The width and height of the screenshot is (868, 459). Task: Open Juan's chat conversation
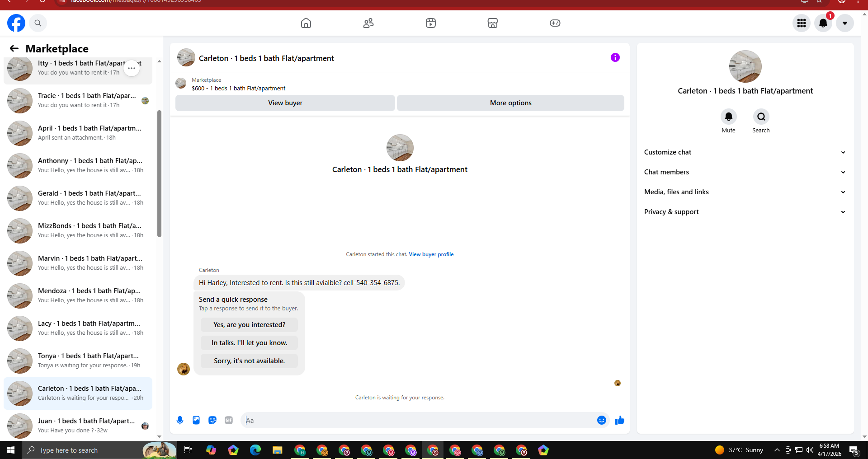point(78,426)
